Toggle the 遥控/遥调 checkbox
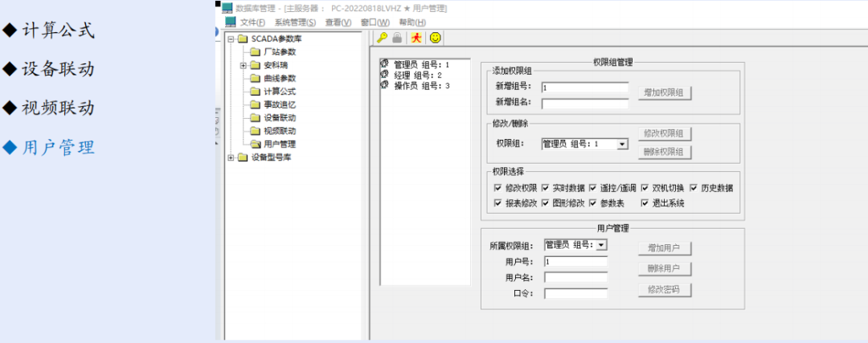 click(592, 188)
